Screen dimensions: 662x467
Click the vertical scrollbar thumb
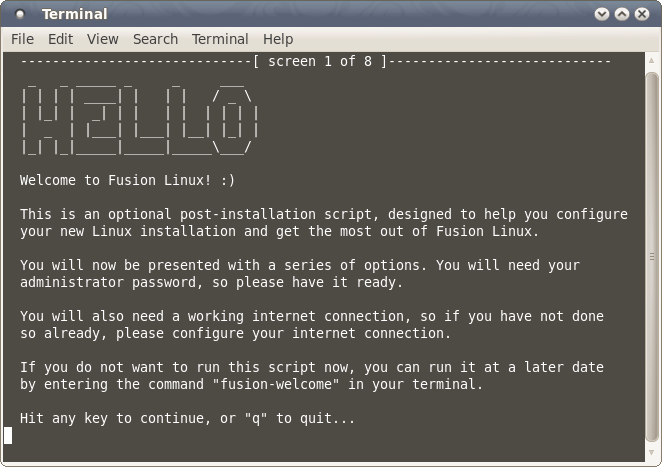coord(652,250)
